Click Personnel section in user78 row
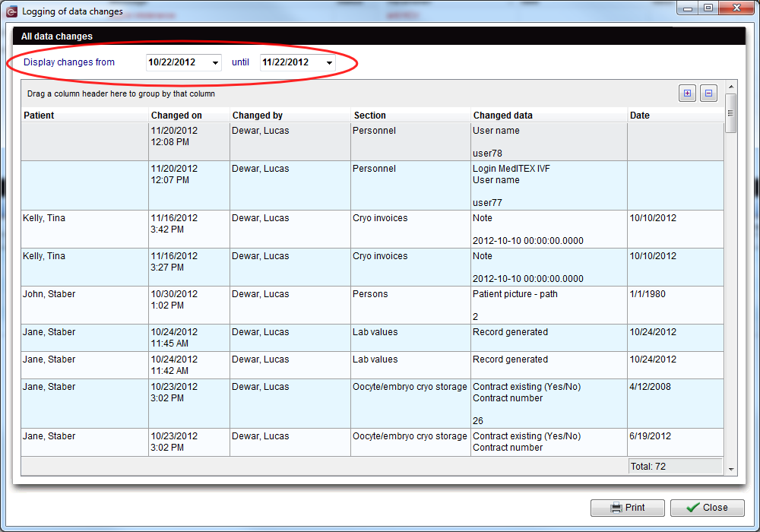 pos(374,131)
